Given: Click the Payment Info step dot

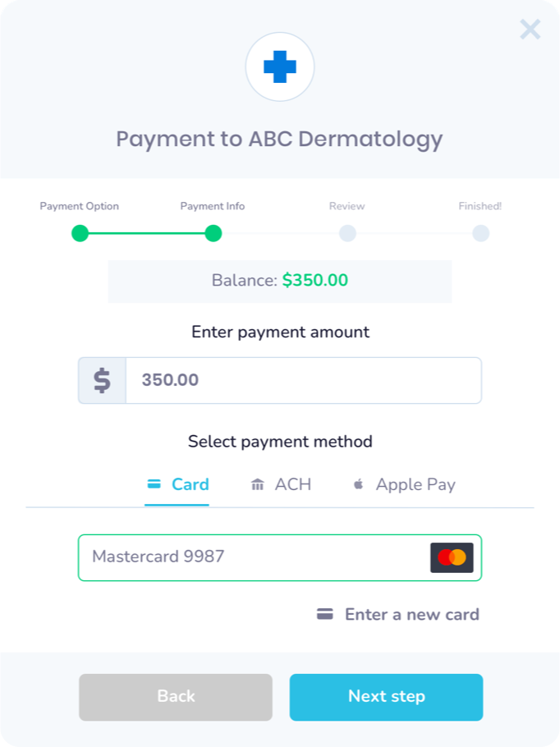Looking at the screenshot, I should click(x=213, y=233).
